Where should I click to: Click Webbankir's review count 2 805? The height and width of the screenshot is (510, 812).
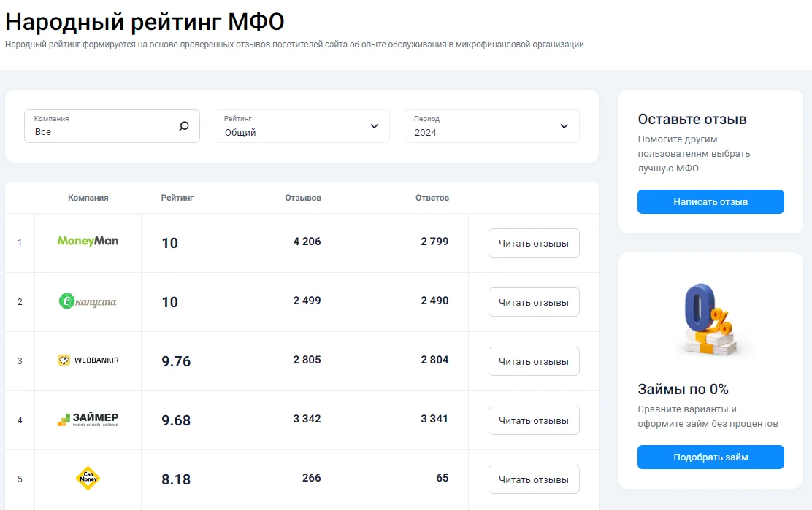pos(307,360)
